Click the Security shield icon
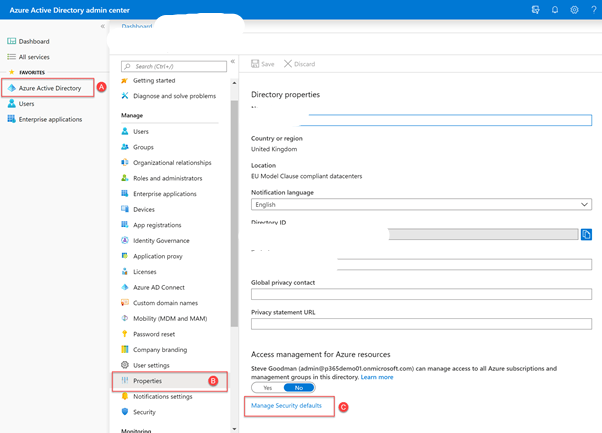602x433 pixels. pyautogui.click(x=125, y=412)
